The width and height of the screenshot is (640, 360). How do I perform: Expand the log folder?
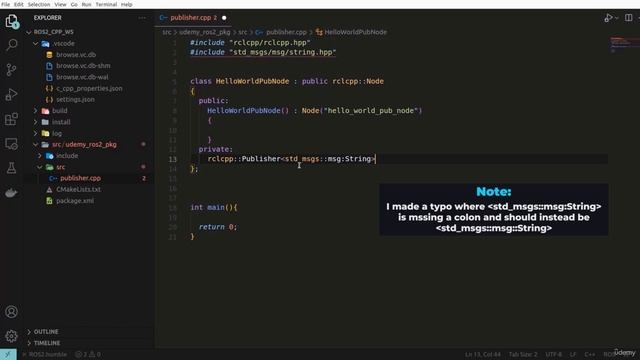[36, 133]
